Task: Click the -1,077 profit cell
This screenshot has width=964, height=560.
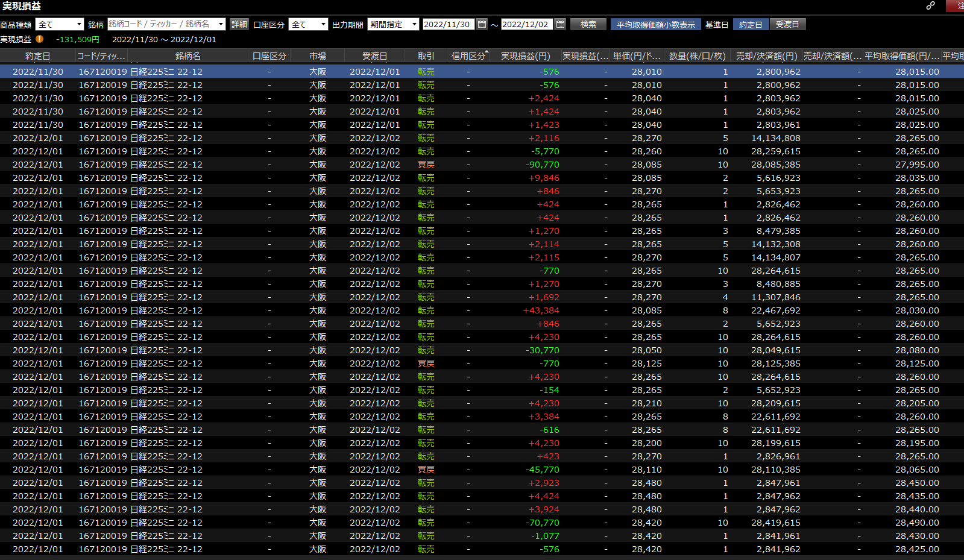Action: coord(545,536)
